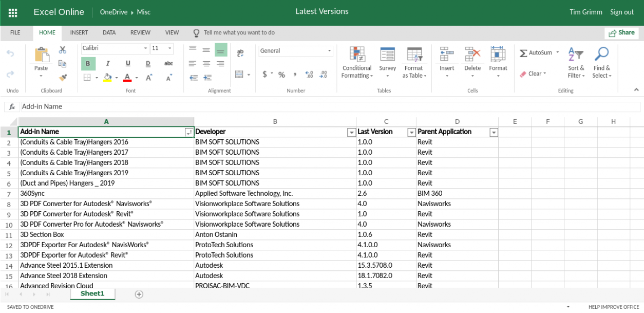Screen dimensions: 644x313
Task: Apply percent style to the selection
Action: [x=281, y=74]
